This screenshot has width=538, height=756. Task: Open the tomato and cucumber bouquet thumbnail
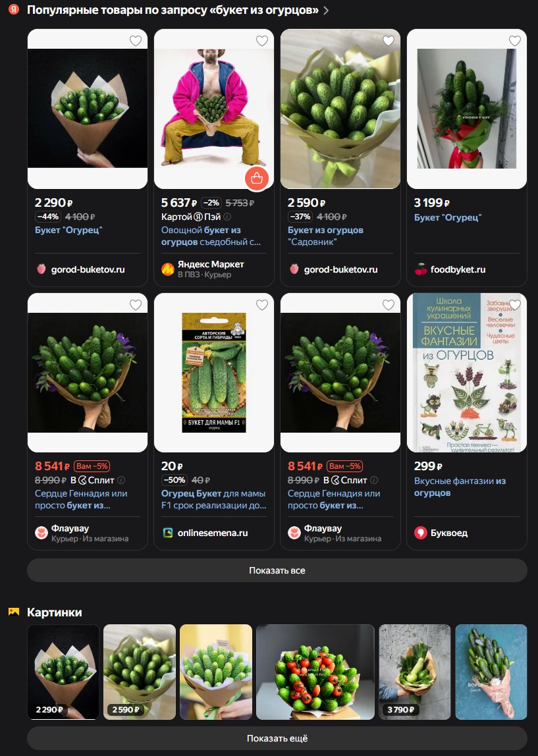click(x=315, y=672)
